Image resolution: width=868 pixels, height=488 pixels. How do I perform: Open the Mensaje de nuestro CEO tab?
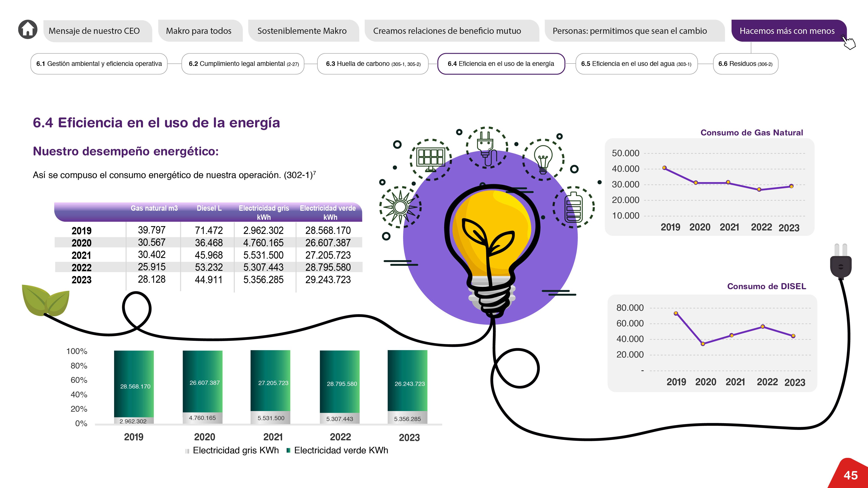click(94, 31)
